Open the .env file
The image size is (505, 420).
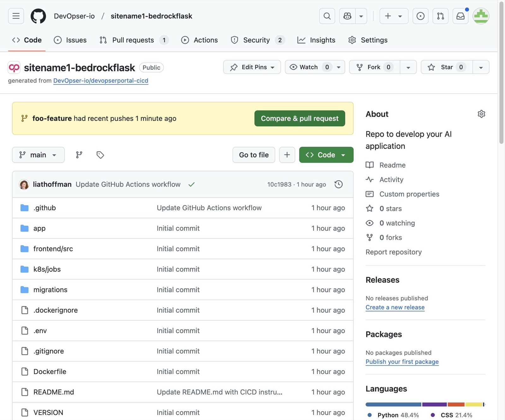point(40,331)
